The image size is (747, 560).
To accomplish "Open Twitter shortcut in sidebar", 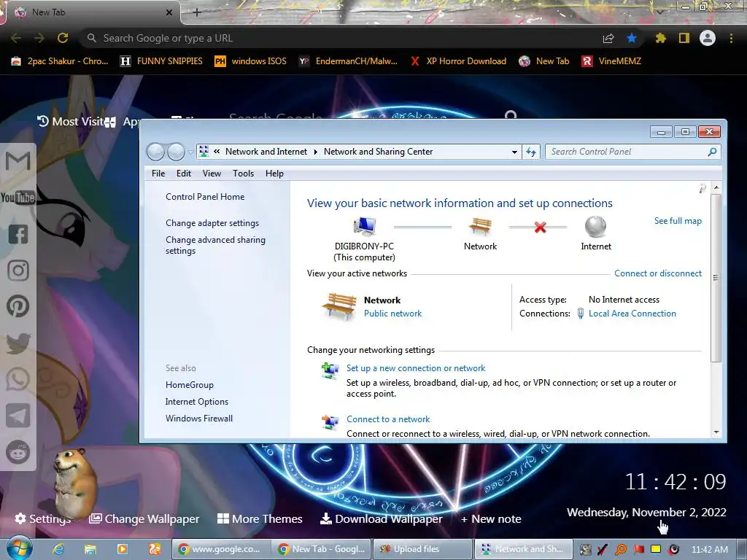I will [18, 343].
